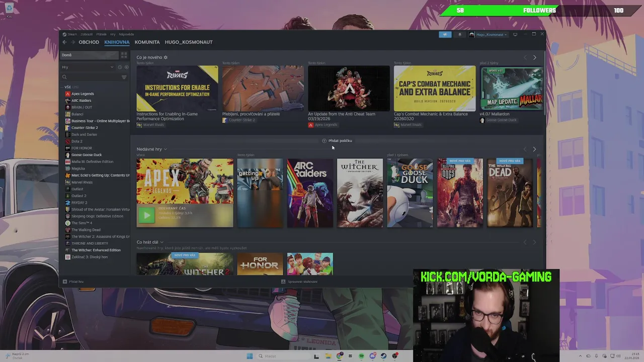Open the ARC Raiders game cover
The width and height of the screenshot is (644, 362).
tap(310, 193)
